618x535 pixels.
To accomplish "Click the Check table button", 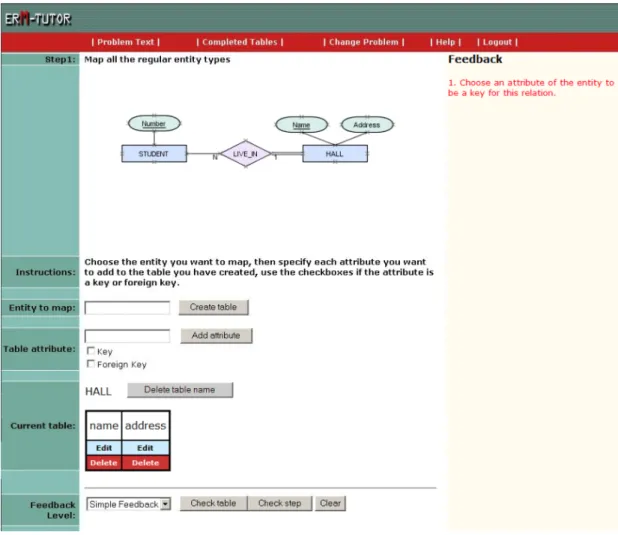I will [214, 503].
